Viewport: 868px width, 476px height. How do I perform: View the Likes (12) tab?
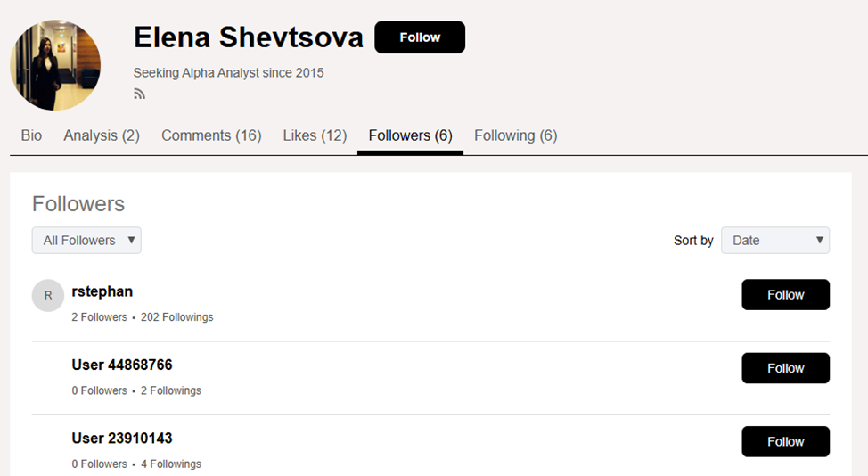[x=315, y=135]
